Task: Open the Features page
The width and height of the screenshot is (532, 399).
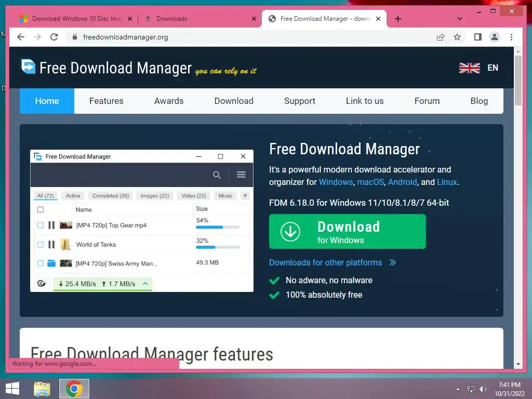Action: [106, 101]
